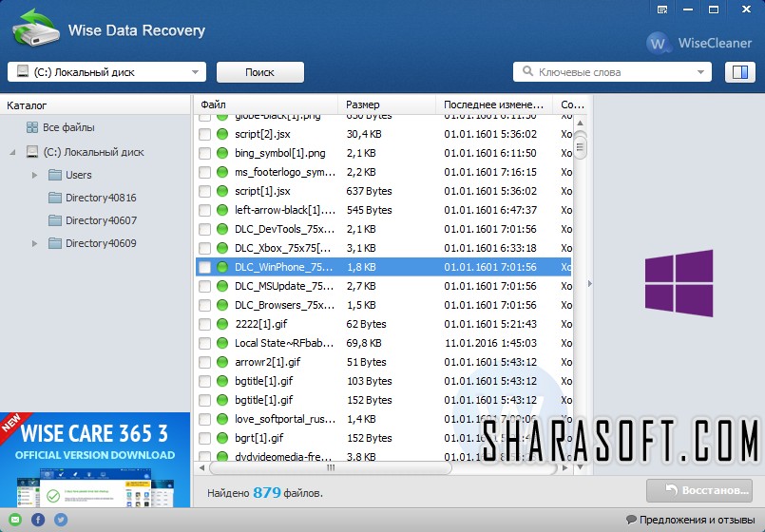Select the DLC_DevTools_75x file row
The width and height of the screenshot is (765, 532).
pyautogui.click(x=384, y=229)
